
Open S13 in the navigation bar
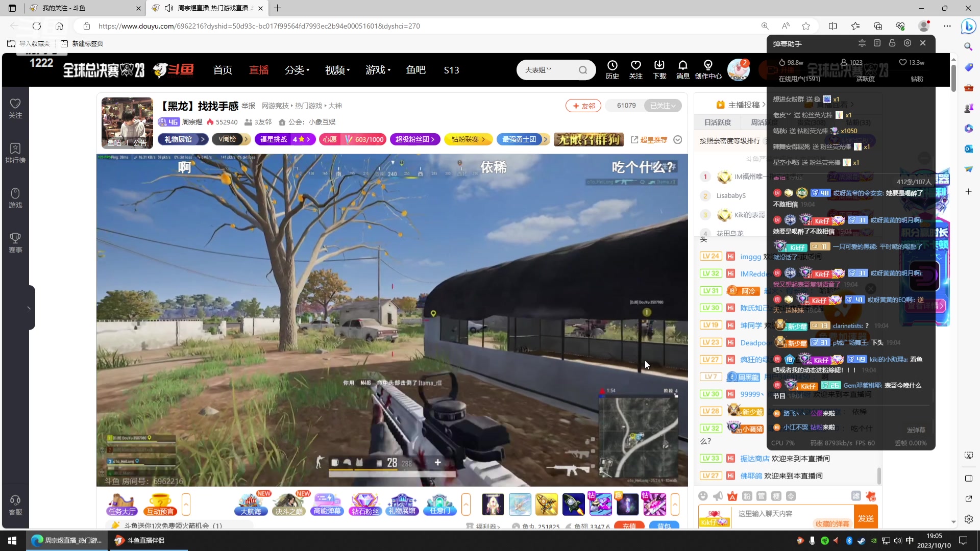(x=451, y=70)
